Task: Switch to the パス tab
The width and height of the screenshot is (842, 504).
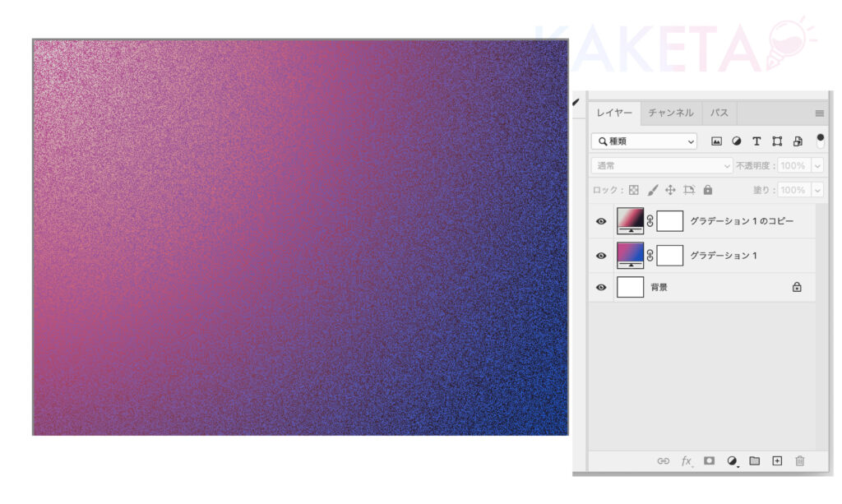Action: 719,113
